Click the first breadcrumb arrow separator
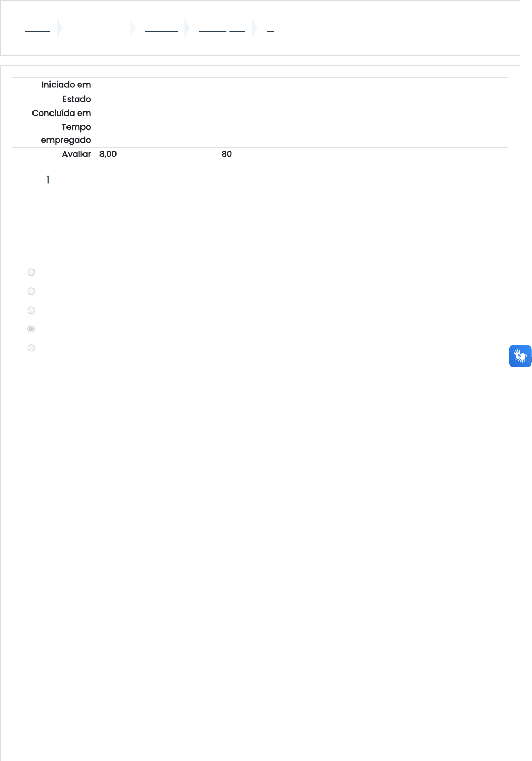This screenshot has width=532, height=761. pos(60,28)
